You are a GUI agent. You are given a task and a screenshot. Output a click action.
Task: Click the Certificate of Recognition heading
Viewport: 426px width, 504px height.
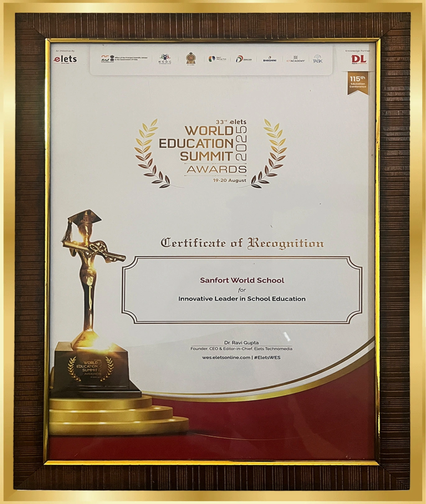click(242, 243)
